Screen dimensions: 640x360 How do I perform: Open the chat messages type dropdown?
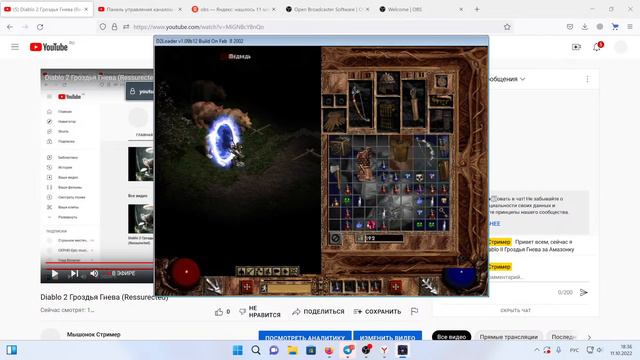point(507,79)
